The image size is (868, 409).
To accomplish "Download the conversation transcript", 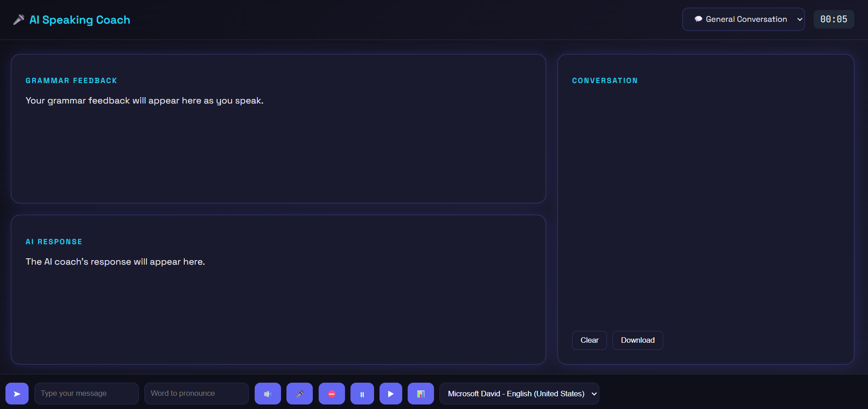I will click(637, 340).
